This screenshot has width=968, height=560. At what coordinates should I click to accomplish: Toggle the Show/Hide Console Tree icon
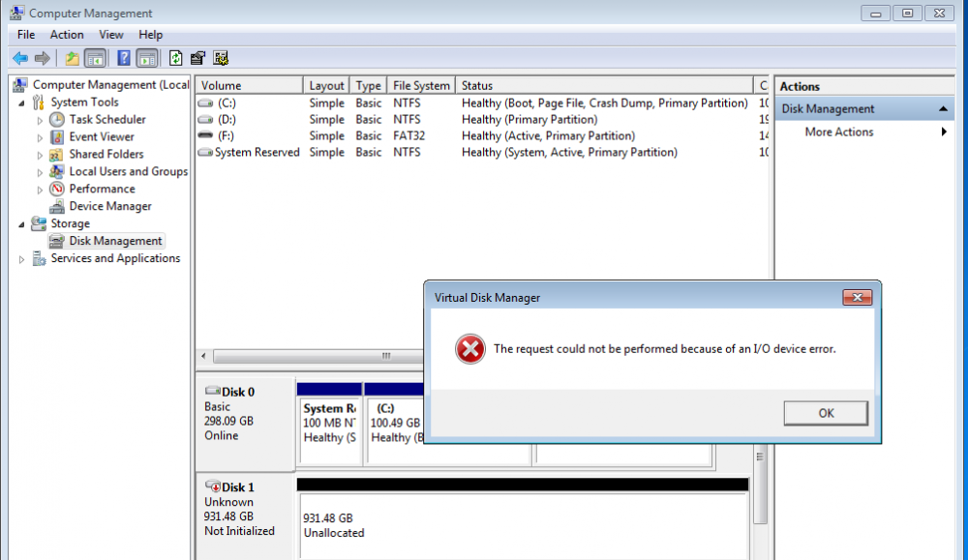pos(95,59)
